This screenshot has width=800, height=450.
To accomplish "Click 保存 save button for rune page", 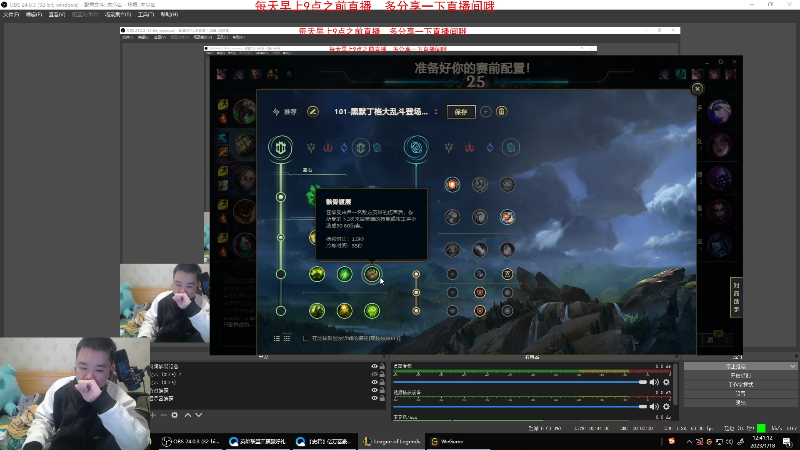I will pos(461,112).
